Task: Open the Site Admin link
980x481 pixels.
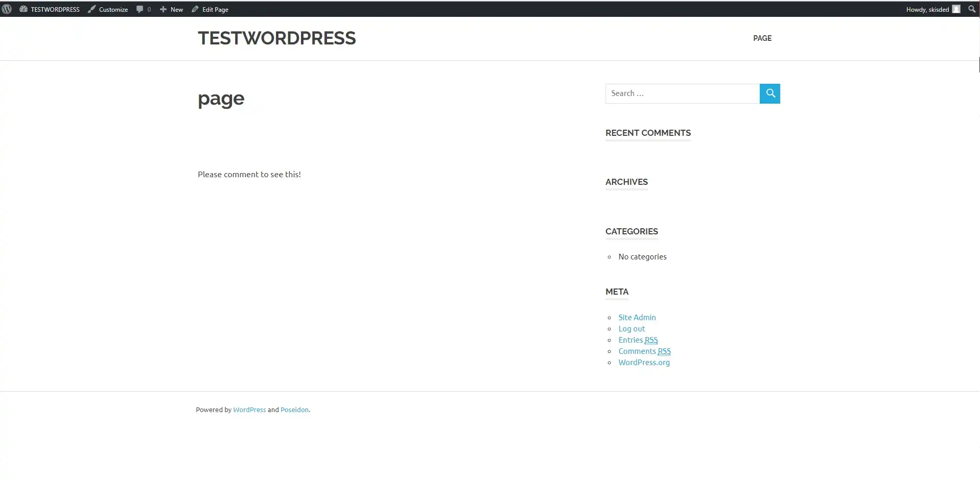Action: [x=637, y=317]
